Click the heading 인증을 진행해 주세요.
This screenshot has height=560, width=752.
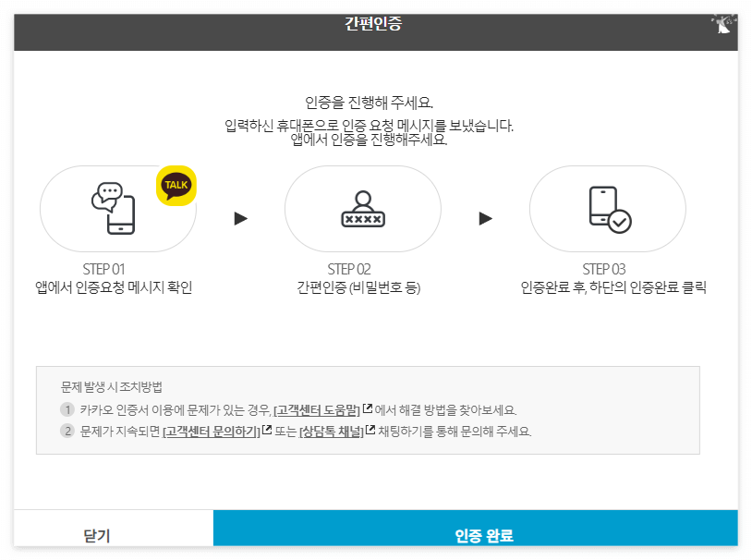370,103
